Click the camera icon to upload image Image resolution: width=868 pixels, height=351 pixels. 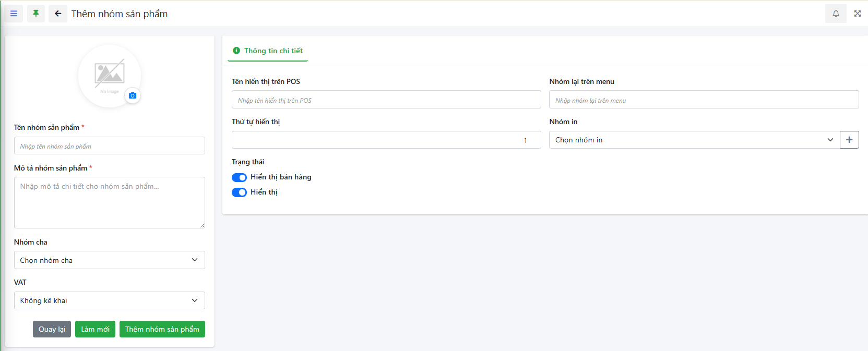point(133,95)
